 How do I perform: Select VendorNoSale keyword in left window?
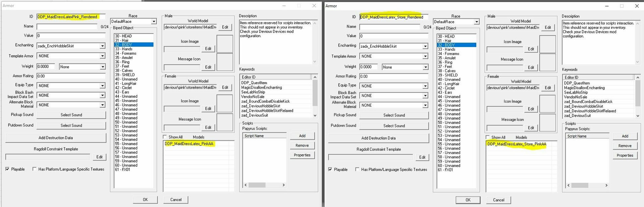pyautogui.click(x=253, y=97)
